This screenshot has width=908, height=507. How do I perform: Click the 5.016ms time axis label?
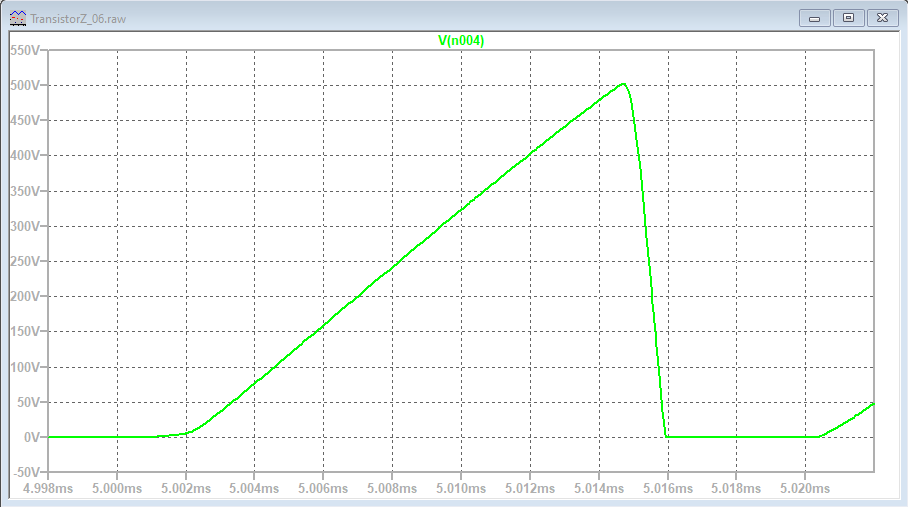click(667, 489)
